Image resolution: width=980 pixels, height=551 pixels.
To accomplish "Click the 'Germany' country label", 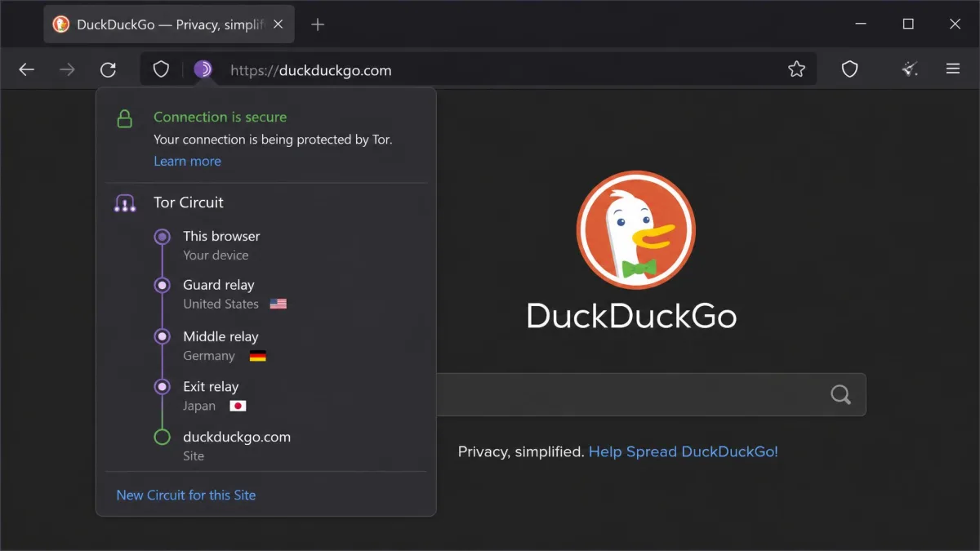I will (209, 356).
